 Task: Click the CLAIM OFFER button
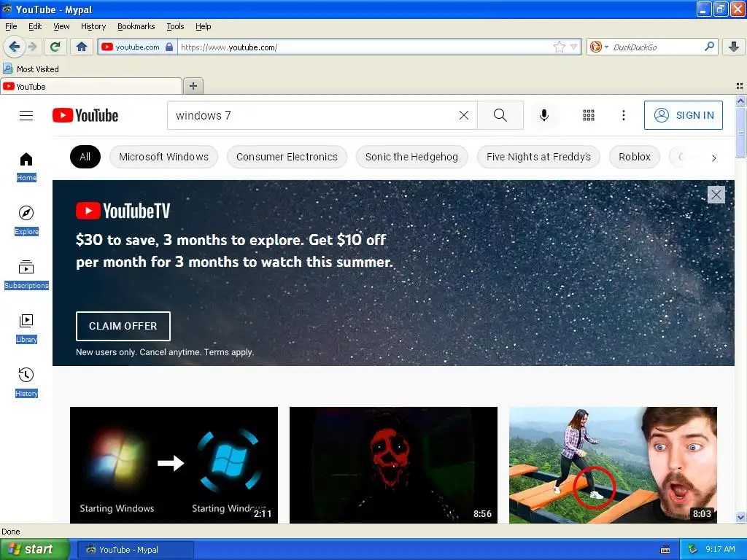click(123, 326)
